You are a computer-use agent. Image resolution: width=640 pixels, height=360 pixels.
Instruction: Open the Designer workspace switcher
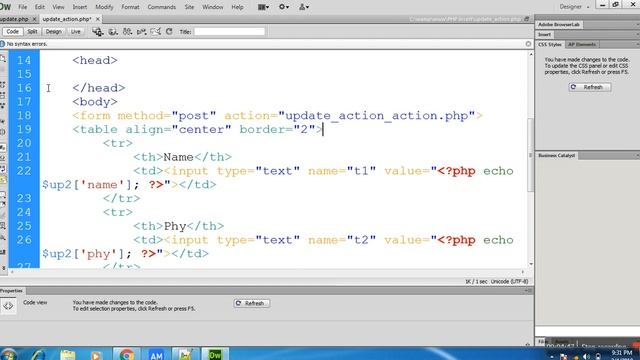574,7
